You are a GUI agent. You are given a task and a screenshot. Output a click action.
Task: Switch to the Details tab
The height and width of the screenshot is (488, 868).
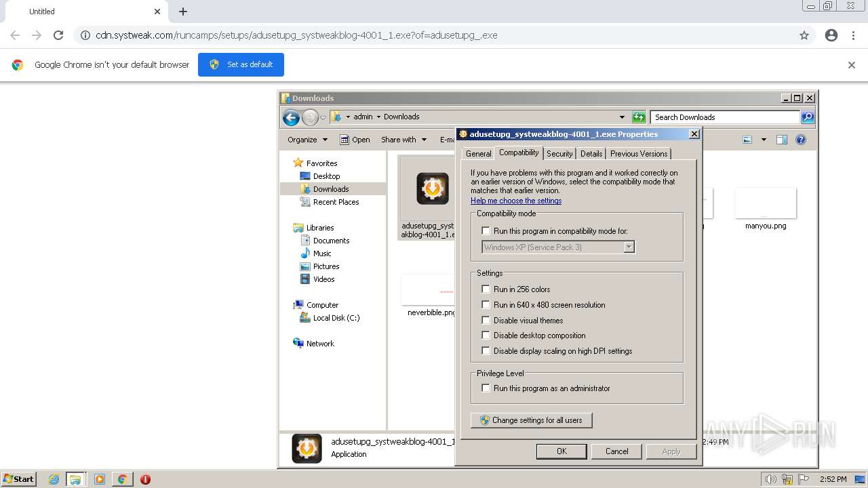[591, 154]
